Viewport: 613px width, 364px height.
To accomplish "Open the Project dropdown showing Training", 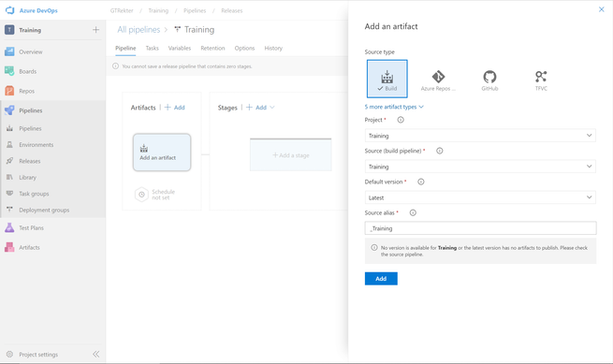I will coord(480,136).
